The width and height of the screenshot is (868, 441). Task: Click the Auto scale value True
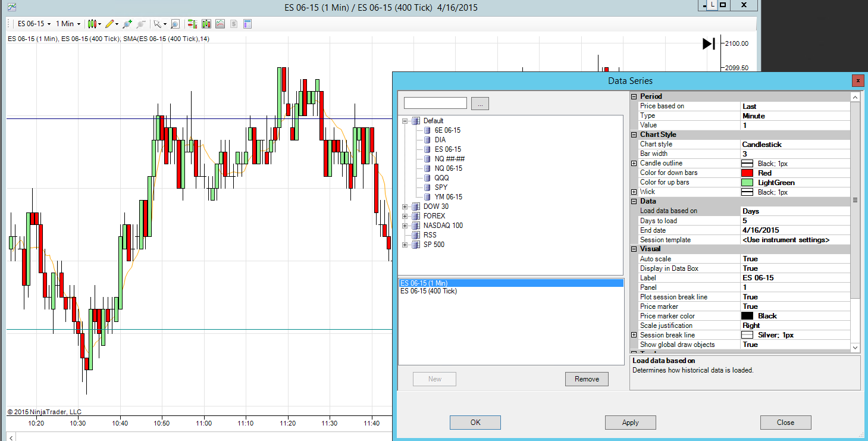click(x=795, y=259)
